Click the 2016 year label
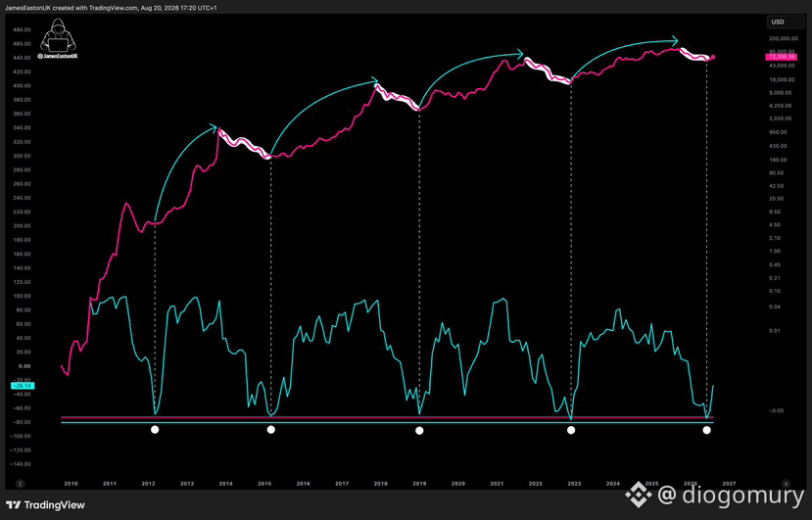This screenshot has width=812, height=520. coord(304,484)
